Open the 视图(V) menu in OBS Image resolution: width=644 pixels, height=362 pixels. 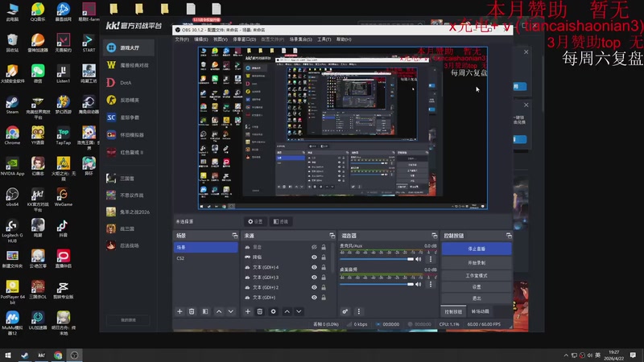(220, 39)
